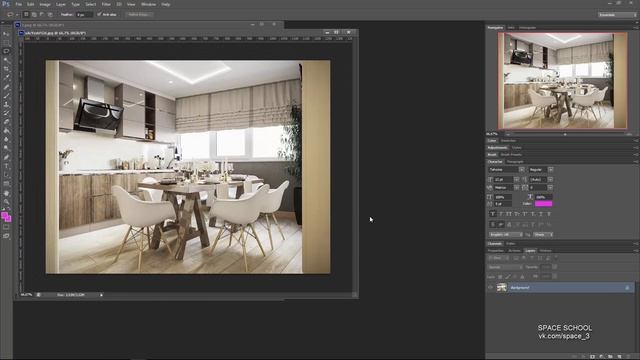Click the foreground color swatch in toolbox
The height and width of the screenshot is (360, 640).
pyautogui.click(x=4, y=215)
